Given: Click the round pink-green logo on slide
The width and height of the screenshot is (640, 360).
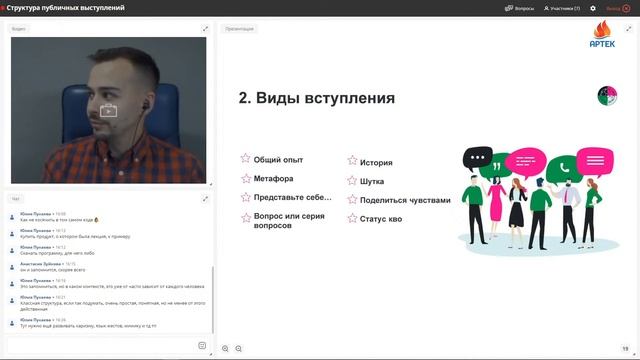Looking at the screenshot, I should click(607, 96).
